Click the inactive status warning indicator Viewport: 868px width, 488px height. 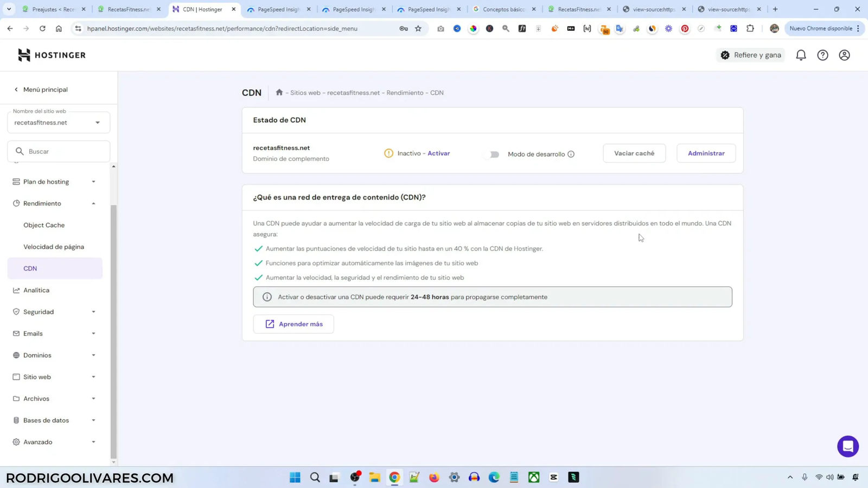pos(388,153)
